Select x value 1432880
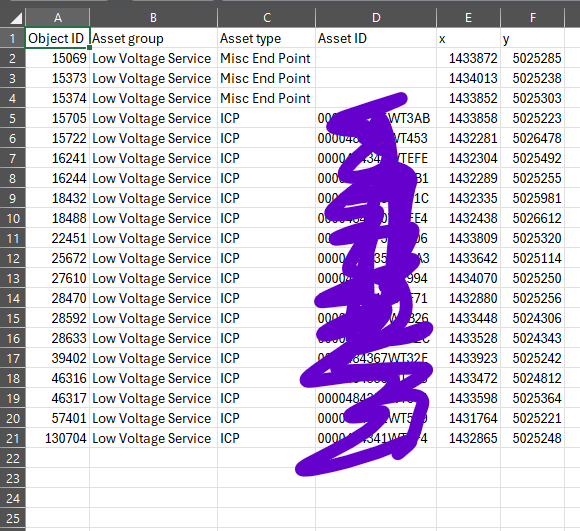This screenshot has width=580, height=531. click(x=468, y=298)
